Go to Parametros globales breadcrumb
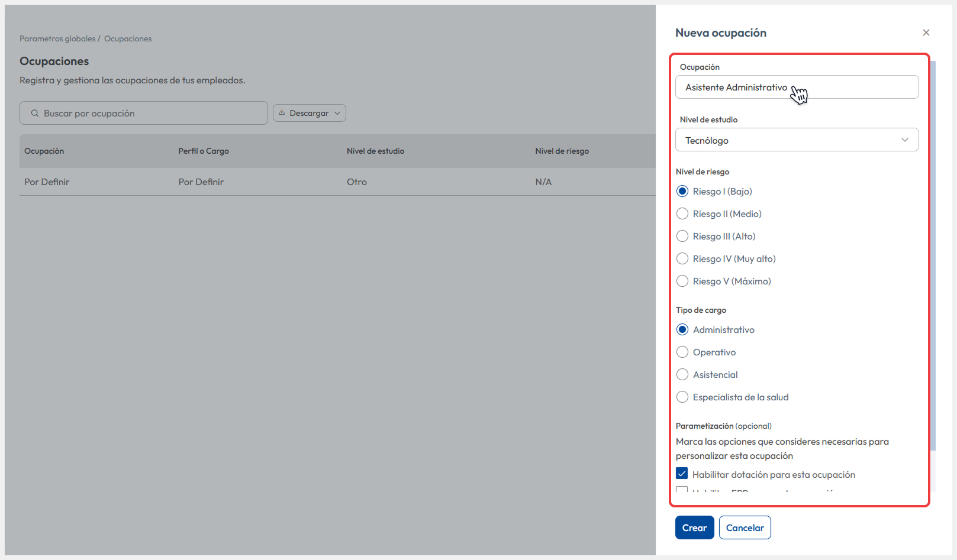The width and height of the screenshot is (957, 560). [57, 38]
